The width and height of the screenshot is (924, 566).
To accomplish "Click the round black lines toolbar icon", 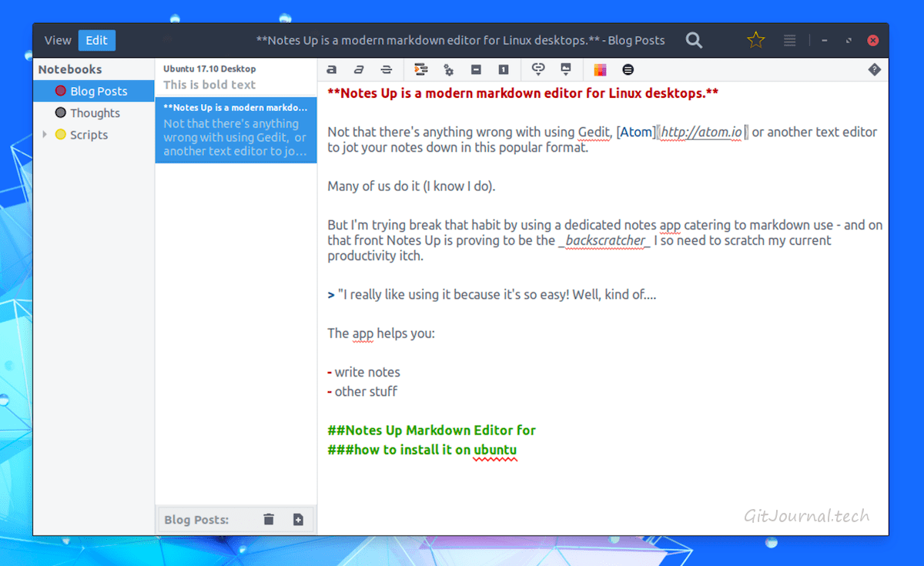I will click(628, 69).
